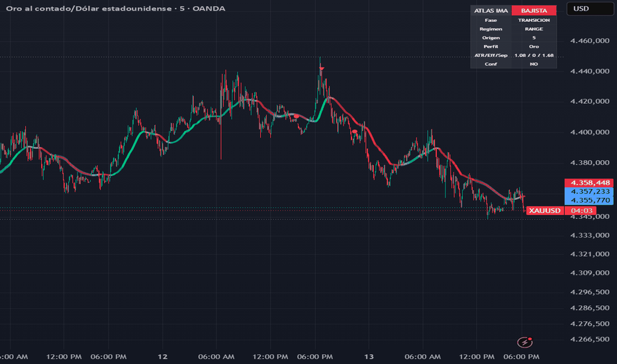The width and height of the screenshot is (617, 364).
Task: Click the red BAJISTA status cell
Action: pyautogui.click(x=534, y=11)
